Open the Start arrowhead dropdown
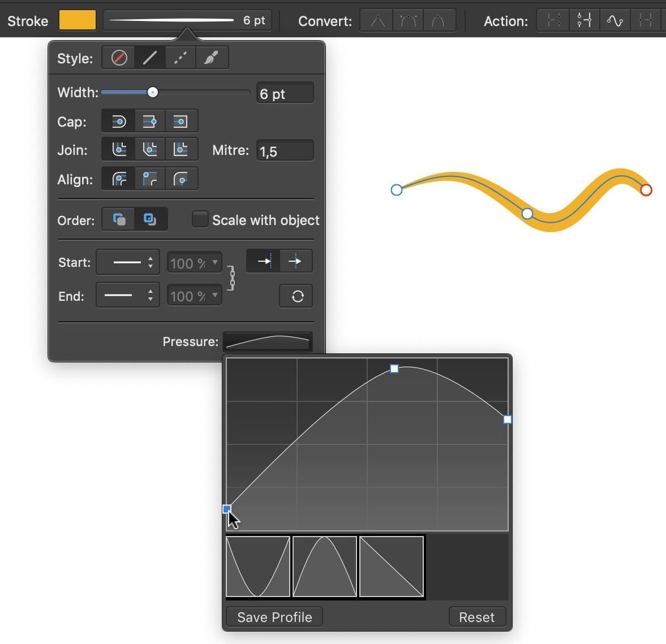 tap(127, 262)
